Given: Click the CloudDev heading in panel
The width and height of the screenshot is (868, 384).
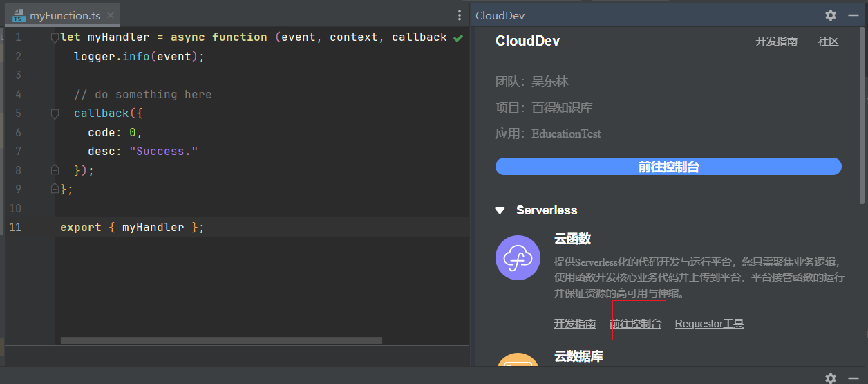Looking at the screenshot, I should pyautogui.click(x=527, y=42).
